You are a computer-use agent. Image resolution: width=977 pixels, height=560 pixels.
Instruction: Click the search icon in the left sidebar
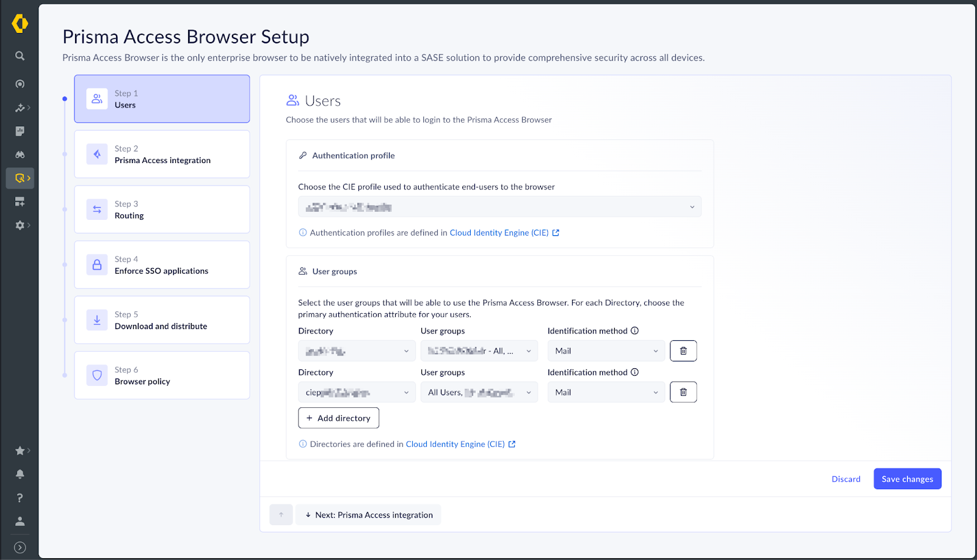(x=20, y=56)
